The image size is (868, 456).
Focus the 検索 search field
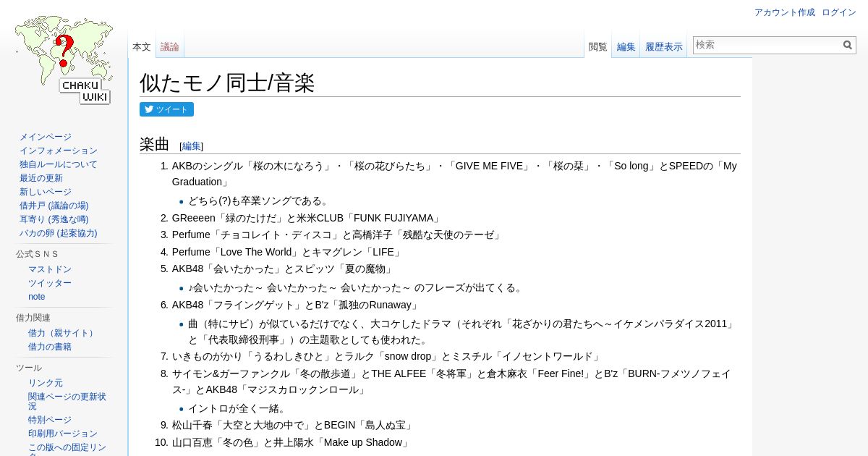[767, 45]
